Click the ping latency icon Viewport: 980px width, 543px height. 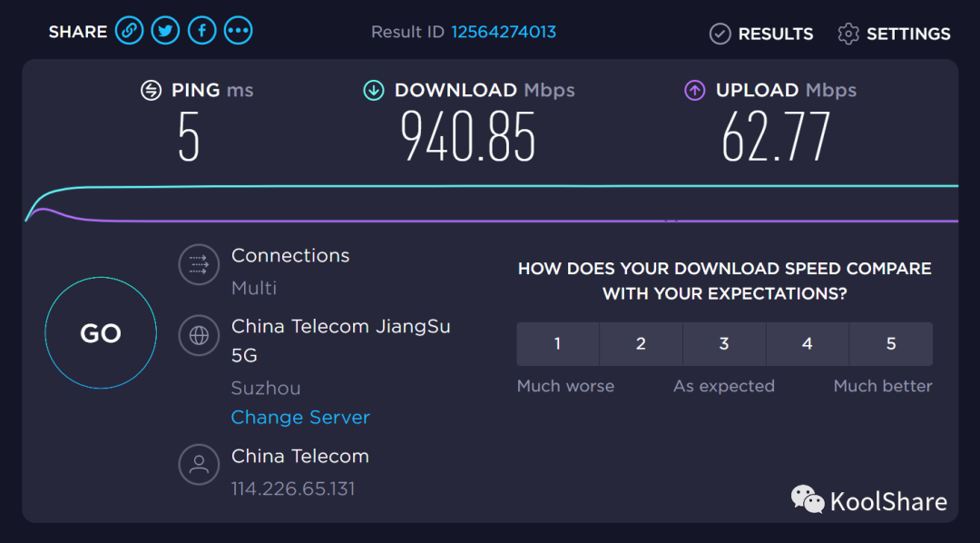pos(151,90)
